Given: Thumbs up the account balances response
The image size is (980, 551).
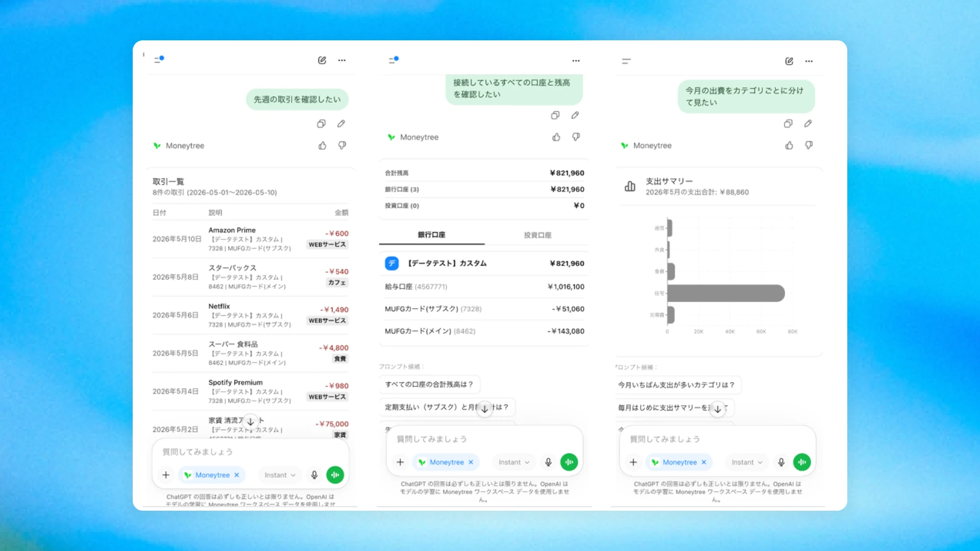Looking at the screenshot, I should coord(556,137).
